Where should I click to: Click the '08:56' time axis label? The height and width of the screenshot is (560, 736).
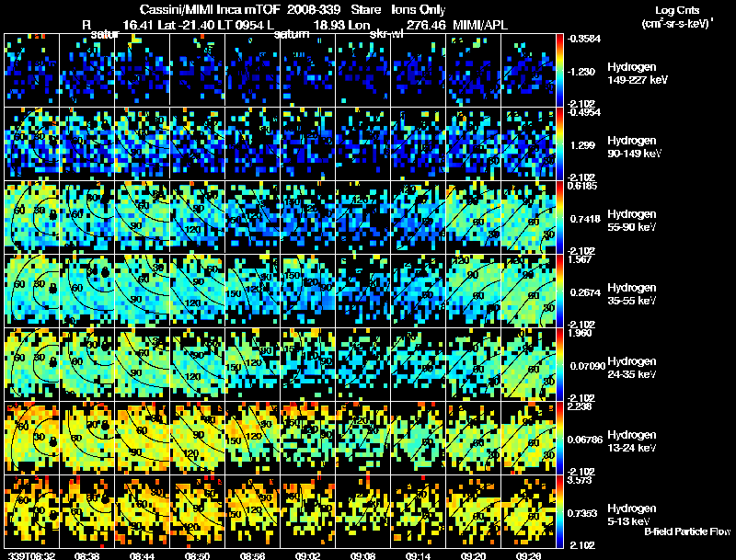click(252, 555)
